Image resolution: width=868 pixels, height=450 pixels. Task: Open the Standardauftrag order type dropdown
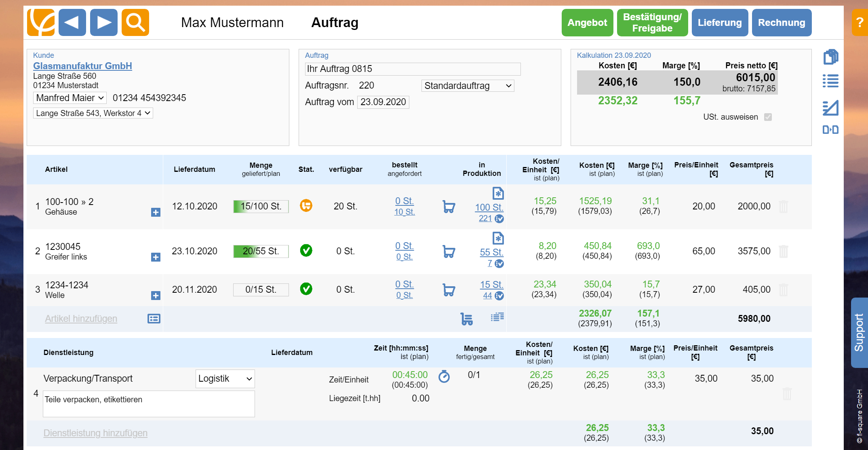pyautogui.click(x=468, y=86)
